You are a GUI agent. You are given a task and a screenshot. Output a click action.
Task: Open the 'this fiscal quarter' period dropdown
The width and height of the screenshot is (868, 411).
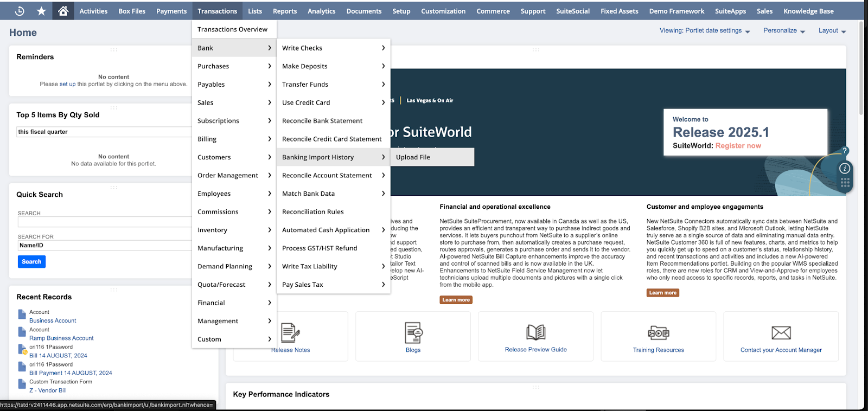(x=104, y=132)
